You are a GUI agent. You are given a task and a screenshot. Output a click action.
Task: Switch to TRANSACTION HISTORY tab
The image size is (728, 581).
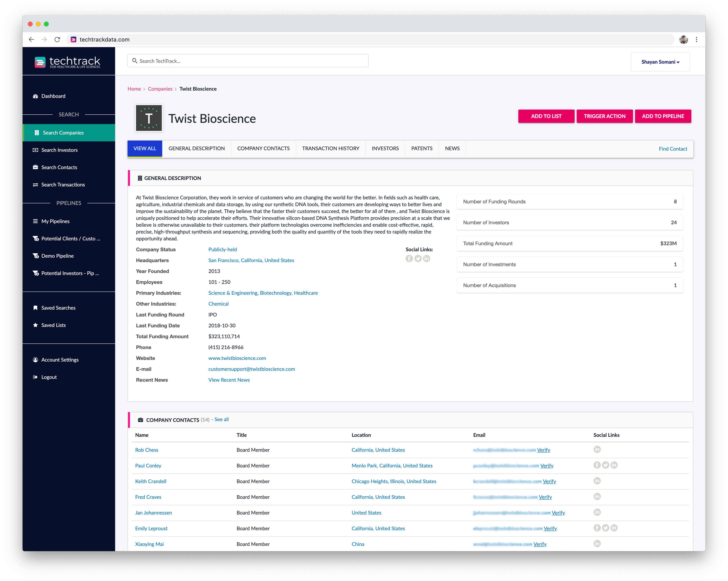pos(331,149)
